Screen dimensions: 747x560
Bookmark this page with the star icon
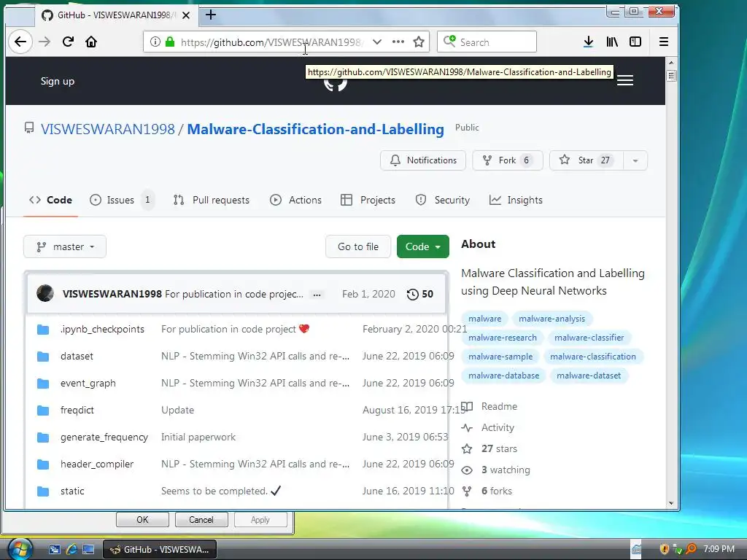click(419, 42)
